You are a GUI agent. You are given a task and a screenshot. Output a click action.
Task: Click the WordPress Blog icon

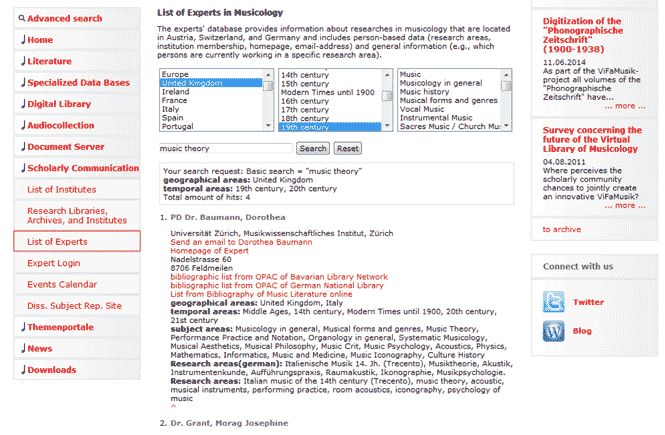click(x=554, y=331)
